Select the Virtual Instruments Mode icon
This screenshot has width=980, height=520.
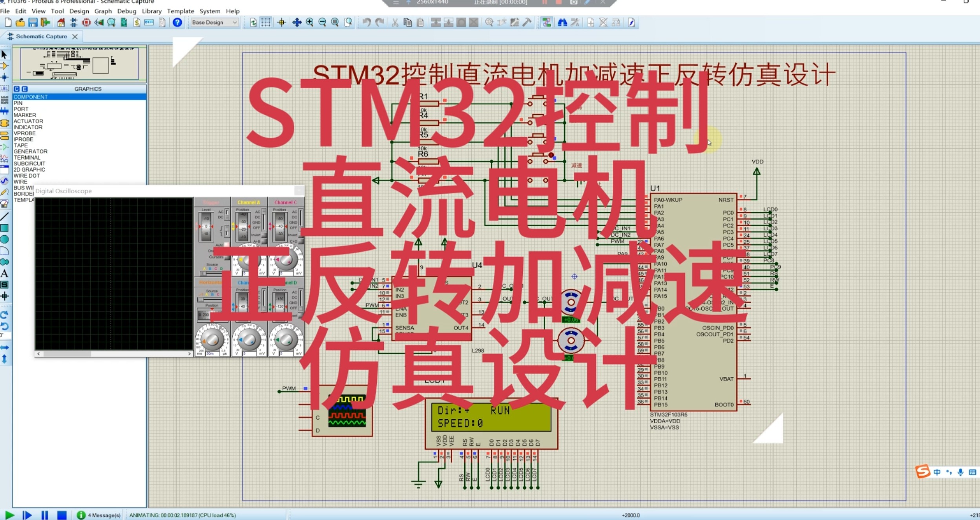tap(4, 204)
